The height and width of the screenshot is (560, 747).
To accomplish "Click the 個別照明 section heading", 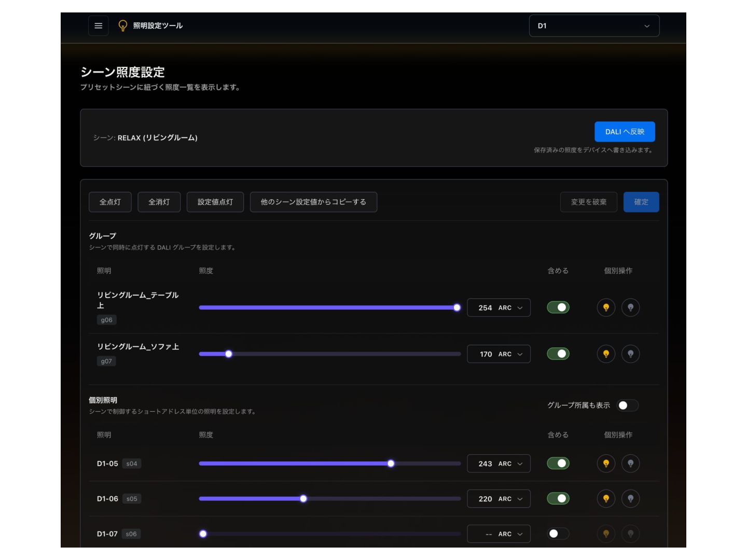I will tap(103, 400).
